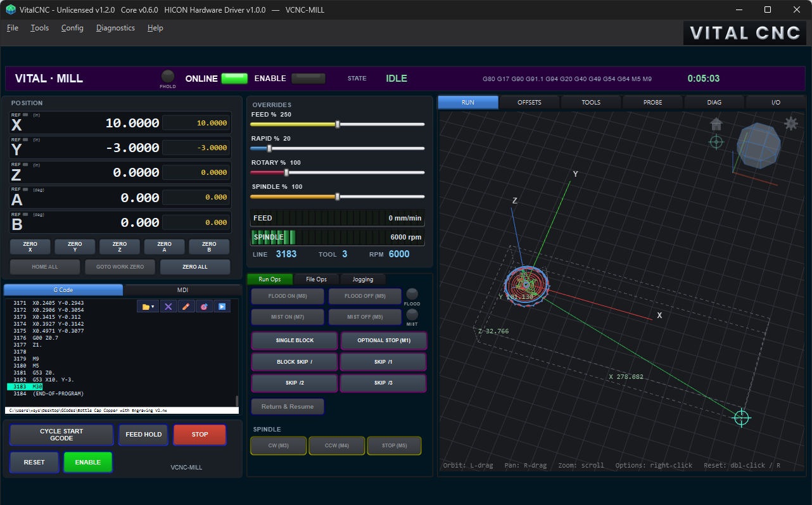812x505 pixels.
Task: Adjust the RAPID % override slider handle
Action: [269, 148]
